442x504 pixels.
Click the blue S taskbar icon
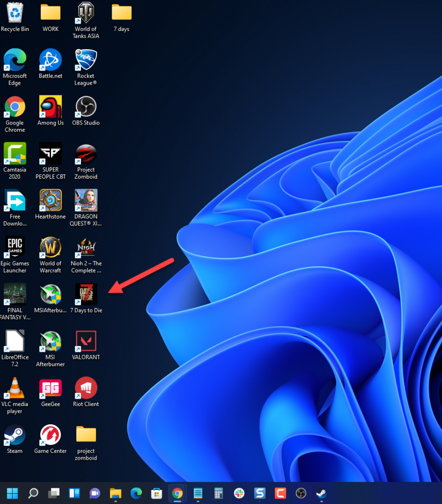[260, 493]
